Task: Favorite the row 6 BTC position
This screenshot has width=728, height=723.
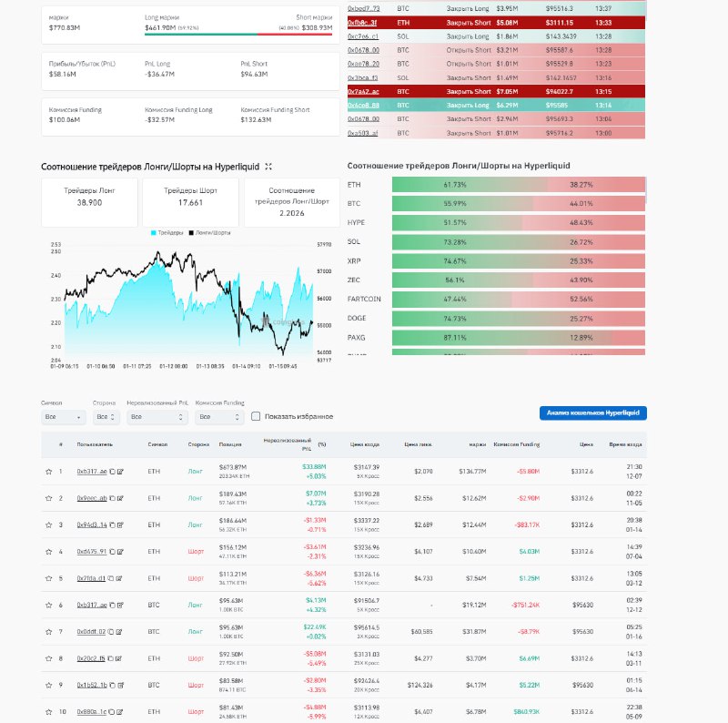Action: pyautogui.click(x=48, y=605)
